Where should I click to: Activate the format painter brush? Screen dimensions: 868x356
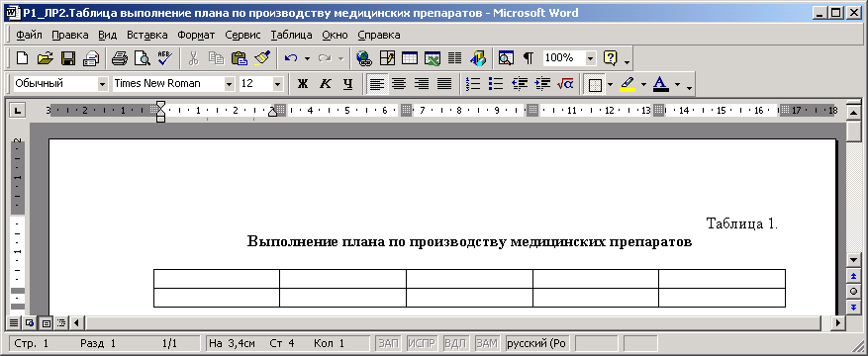coord(262,57)
